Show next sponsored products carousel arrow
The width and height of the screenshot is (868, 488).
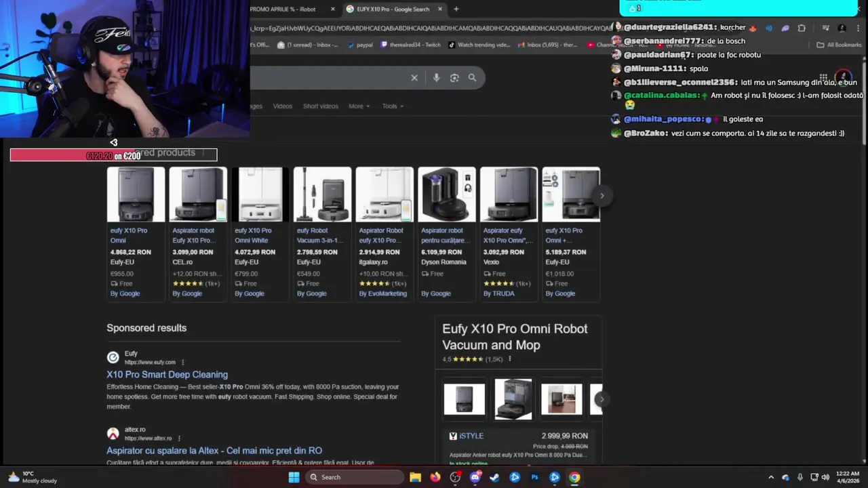coord(601,196)
